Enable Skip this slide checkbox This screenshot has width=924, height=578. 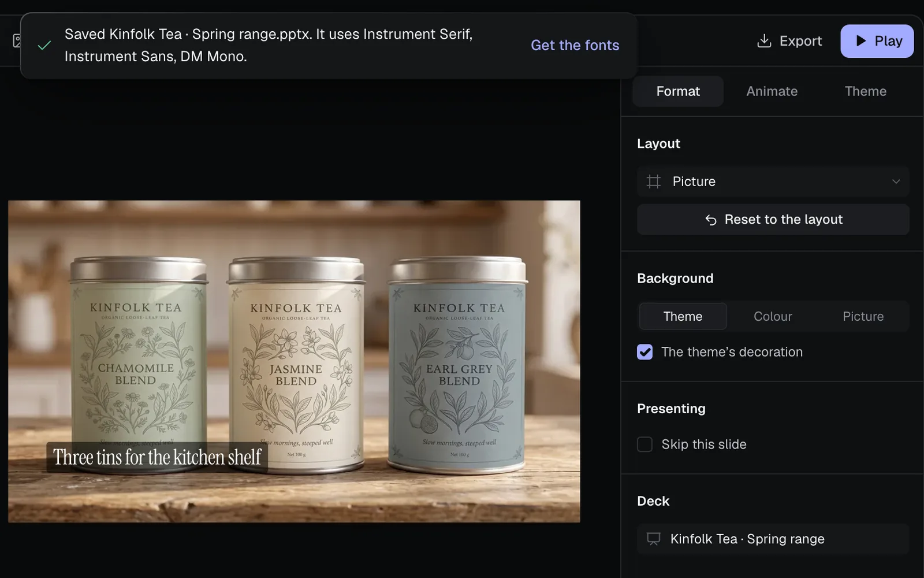pyautogui.click(x=645, y=444)
